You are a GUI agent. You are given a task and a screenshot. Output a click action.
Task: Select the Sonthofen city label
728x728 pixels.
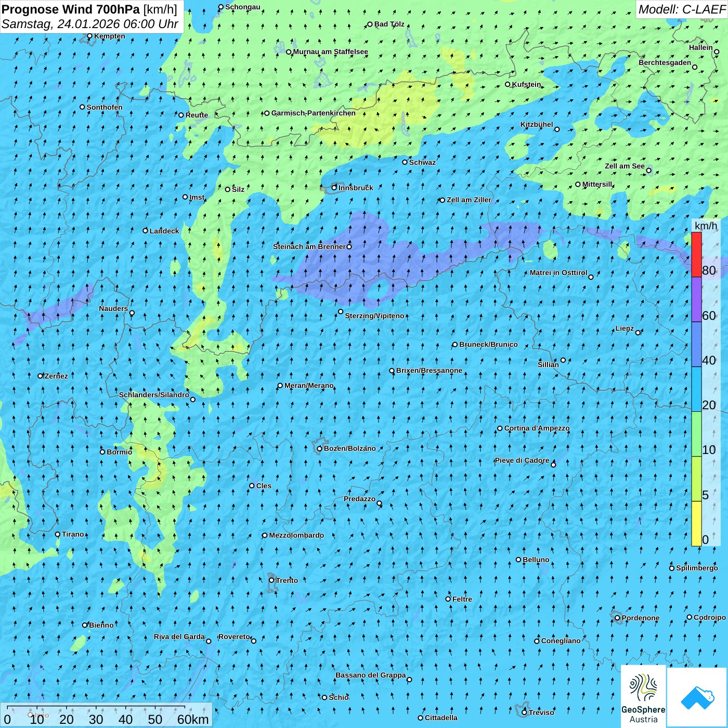point(105,107)
